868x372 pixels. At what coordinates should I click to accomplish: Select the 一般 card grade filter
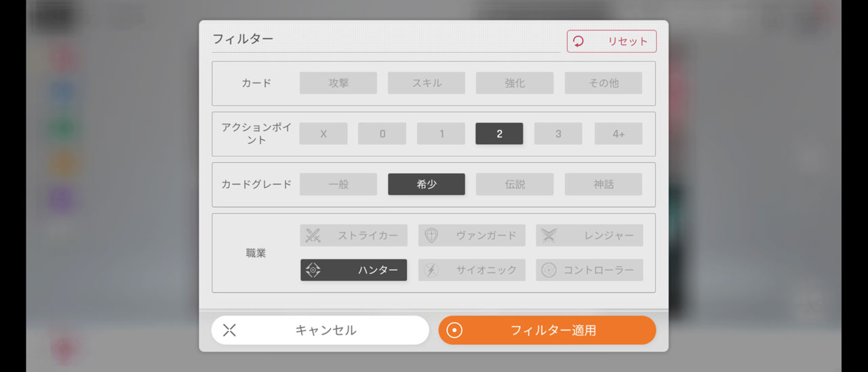(x=338, y=184)
